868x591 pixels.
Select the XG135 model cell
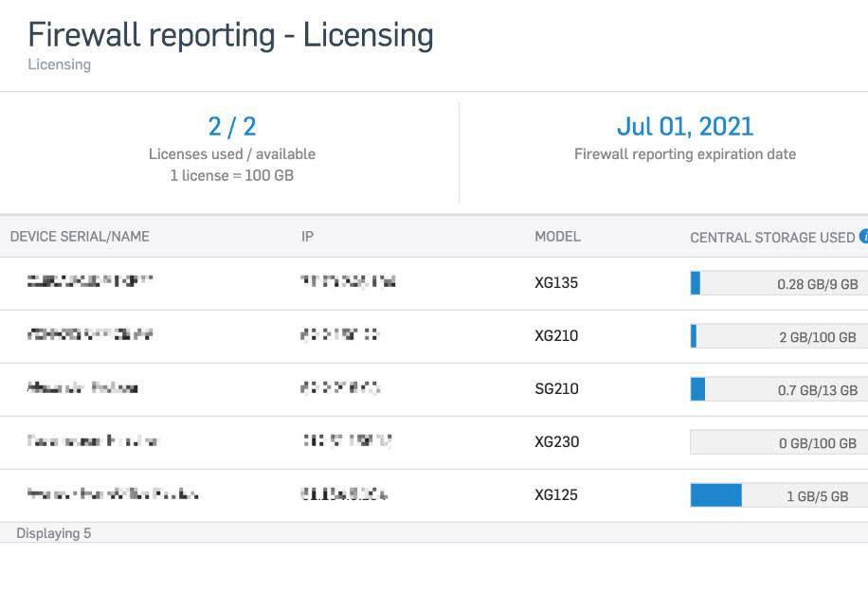coord(556,283)
